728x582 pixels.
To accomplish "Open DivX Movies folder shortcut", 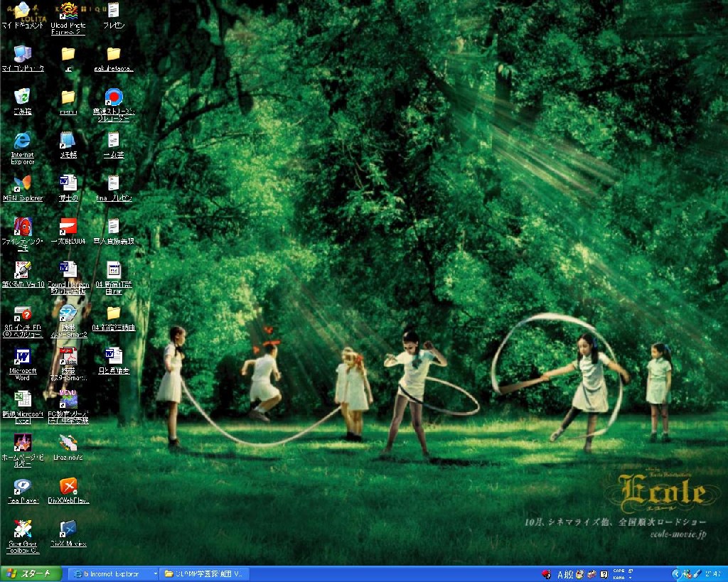I will point(68,533).
